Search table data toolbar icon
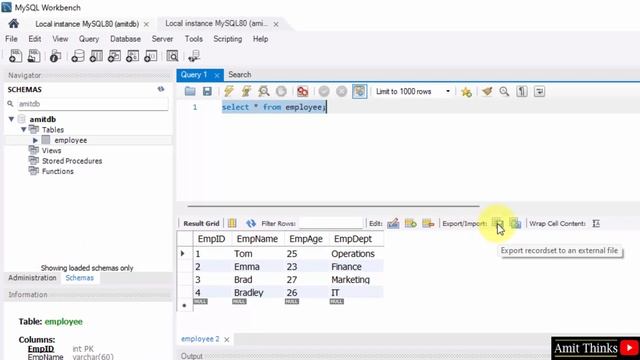640x360 pixels. click(x=172, y=56)
